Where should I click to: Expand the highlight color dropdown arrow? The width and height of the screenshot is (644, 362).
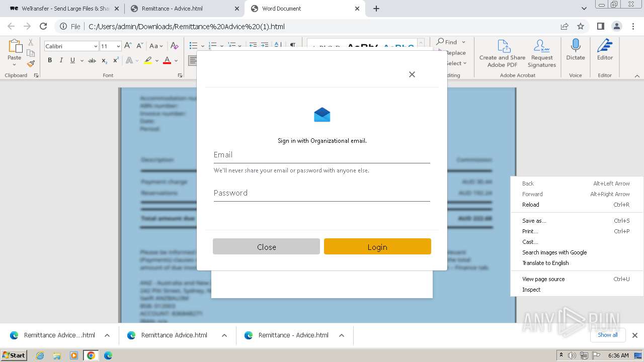click(157, 61)
